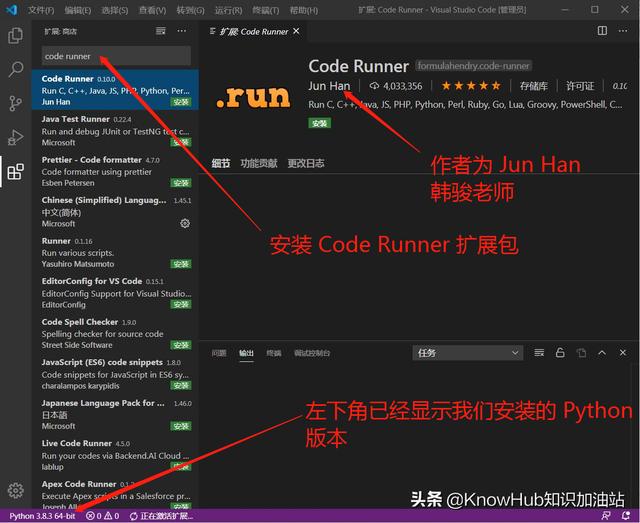
Task: Switch to the 终端 panel tab
Action: [x=274, y=353]
